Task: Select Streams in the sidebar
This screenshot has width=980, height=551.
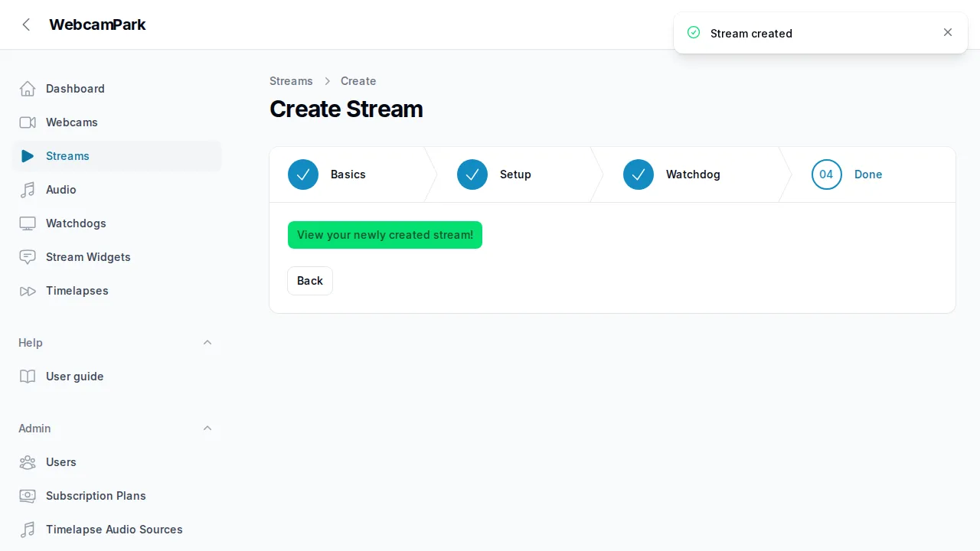Action: tap(117, 156)
